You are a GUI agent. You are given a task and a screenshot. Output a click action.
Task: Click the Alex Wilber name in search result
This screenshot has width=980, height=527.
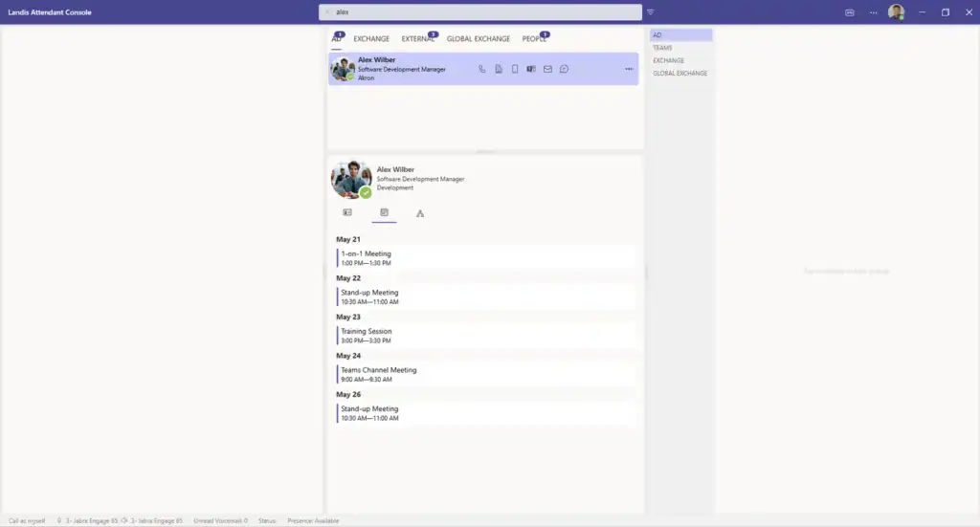coord(376,60)
